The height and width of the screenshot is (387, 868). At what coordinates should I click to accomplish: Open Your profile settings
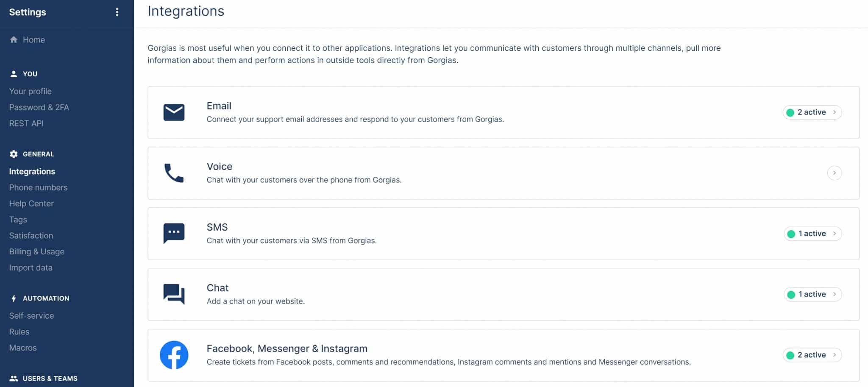click(x=31, y=91)
